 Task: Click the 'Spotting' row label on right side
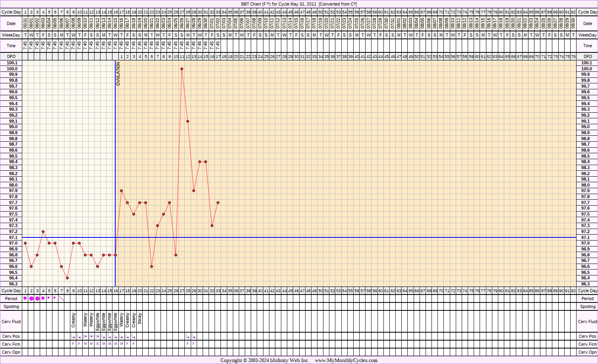587,306
